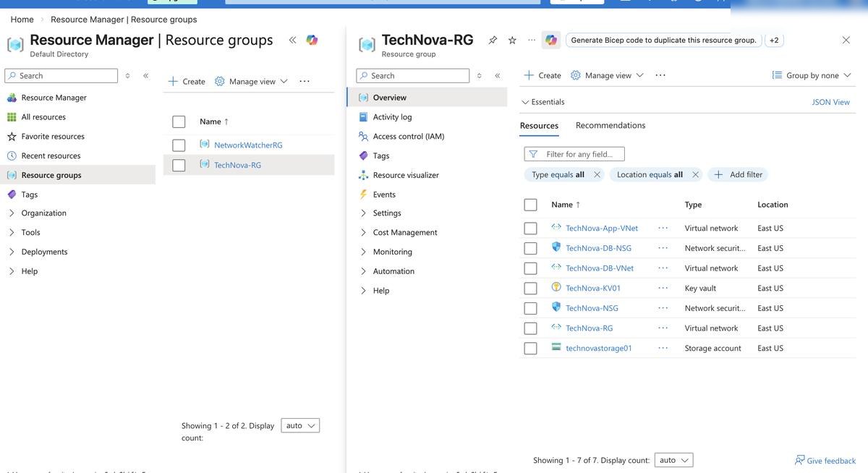Check the technovastorage01 checkbox
The height and width of the screenshot is (473, 868).
tap(530, 348)
